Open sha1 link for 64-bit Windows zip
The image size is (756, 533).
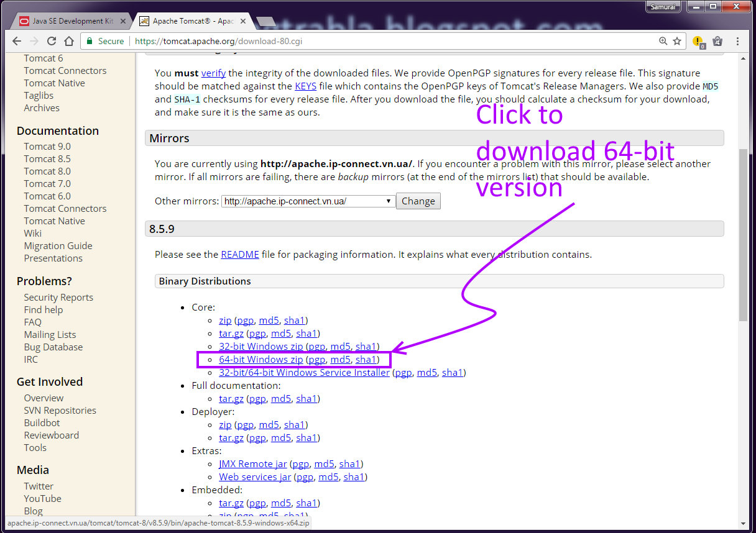click(x=366, y=360)
